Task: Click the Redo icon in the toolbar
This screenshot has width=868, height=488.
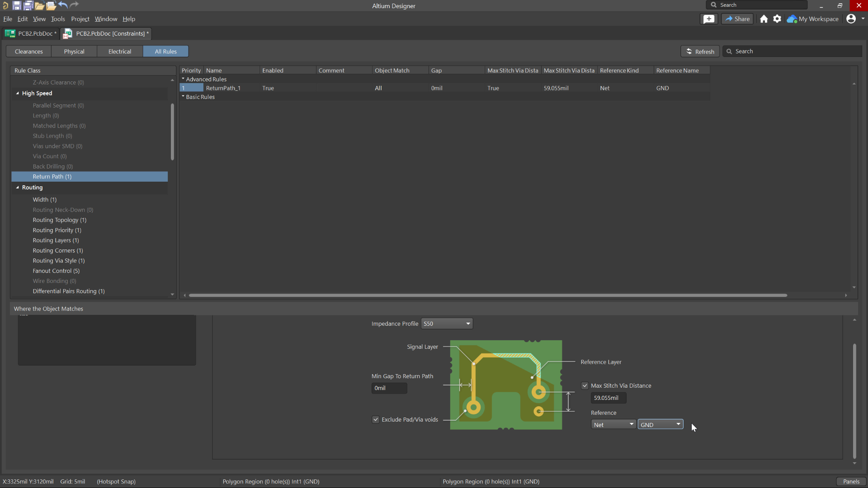Action: [74, 5]
